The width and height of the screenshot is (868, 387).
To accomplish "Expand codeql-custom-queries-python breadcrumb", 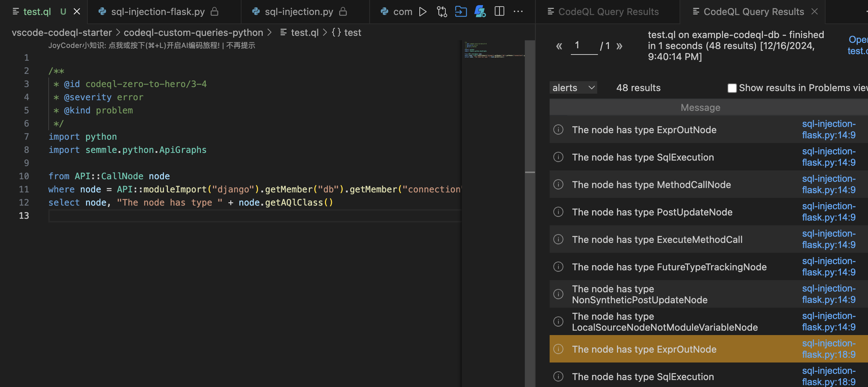I will (193, 33).
